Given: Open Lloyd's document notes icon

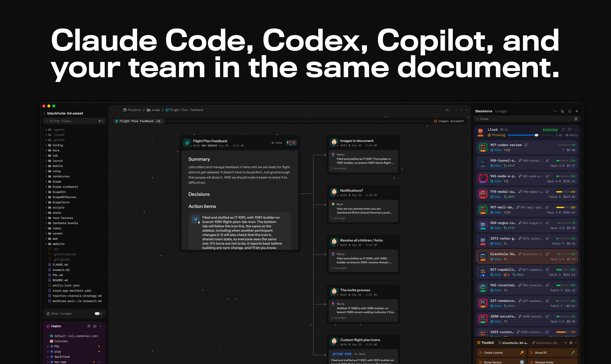Looking at the screenshot, I should pyautogui.click(x=563, y=130).
